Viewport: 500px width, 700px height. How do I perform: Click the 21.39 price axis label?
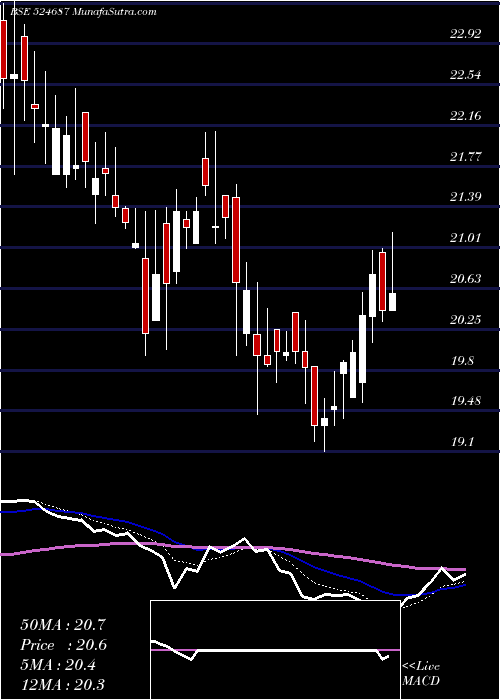[x=466, y=196]
